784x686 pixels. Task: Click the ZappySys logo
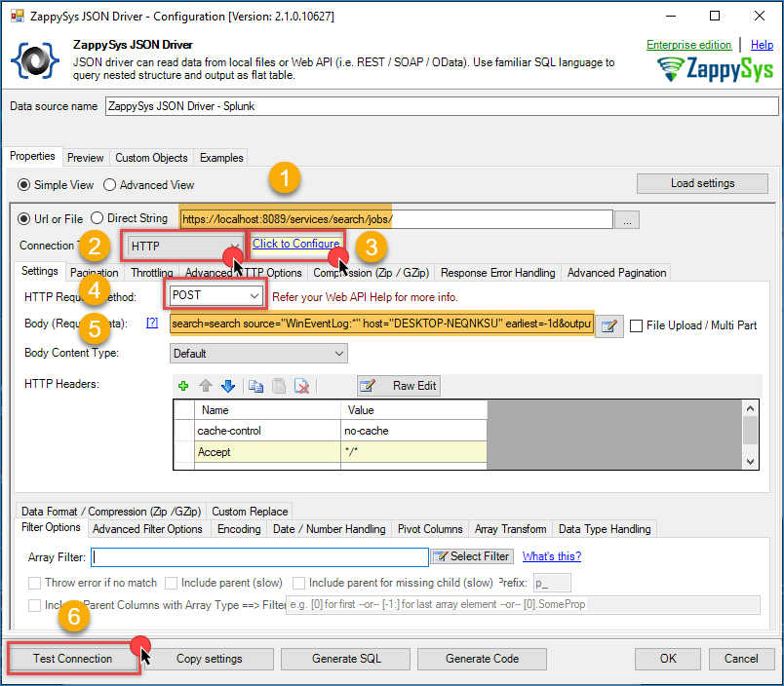click(715, 69)
